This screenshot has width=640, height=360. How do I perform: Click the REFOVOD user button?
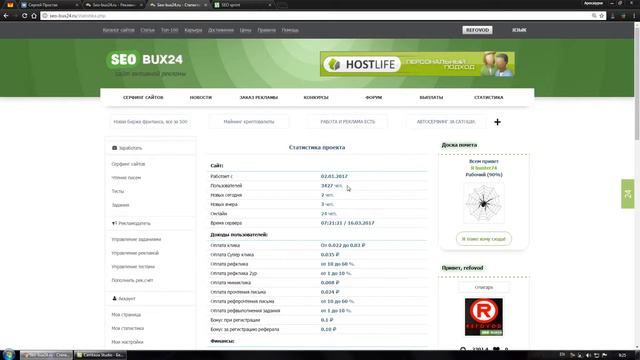477,30
